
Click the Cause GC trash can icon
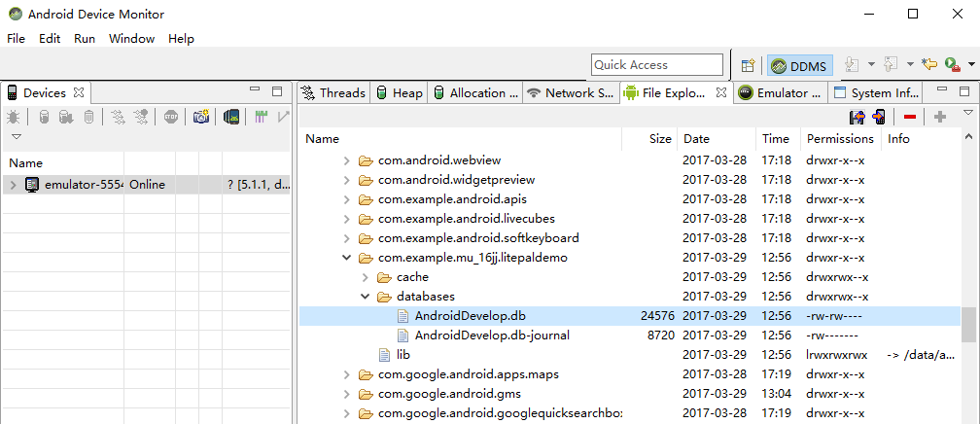coord(89,117)
